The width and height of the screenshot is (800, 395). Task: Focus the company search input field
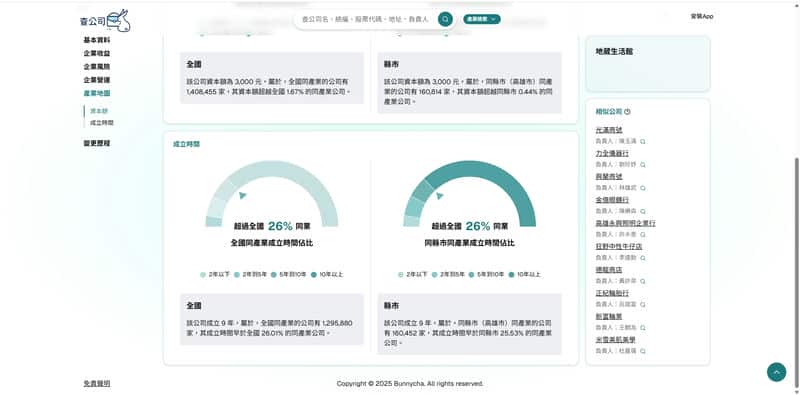365,19
